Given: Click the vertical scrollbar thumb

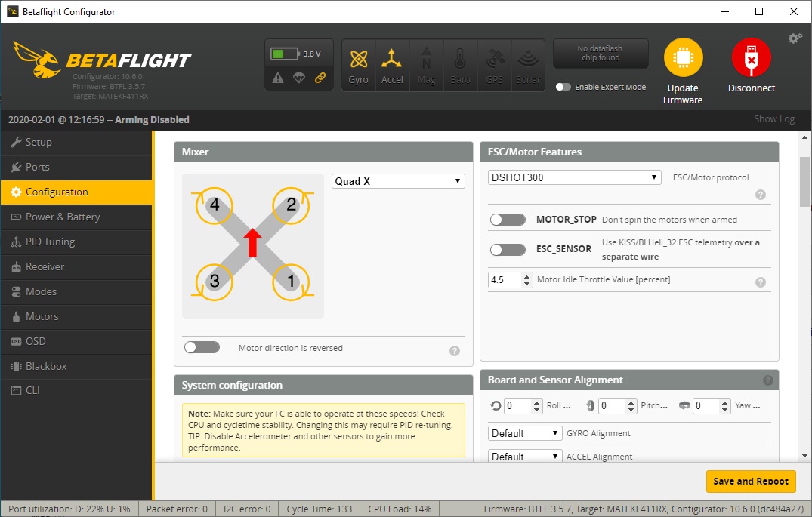Looking at the screenshot, I should click(x=804, y=182).
